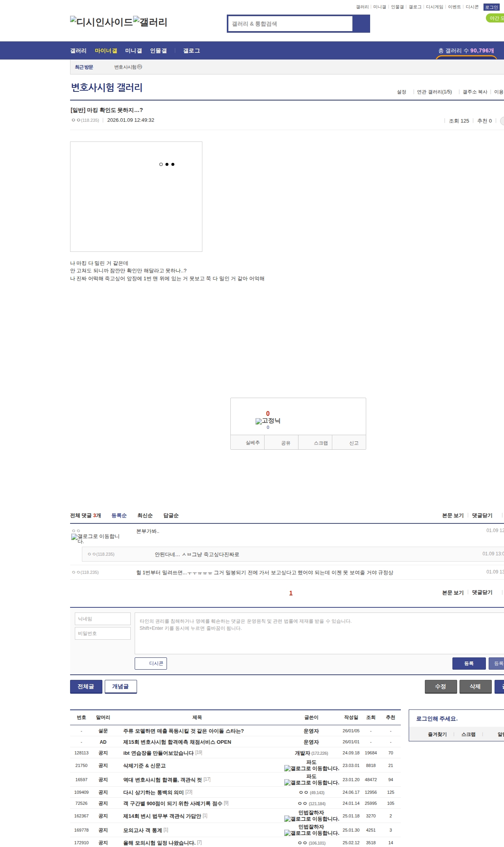Open 디시콘 link in top bar

(x=472, y=7)
